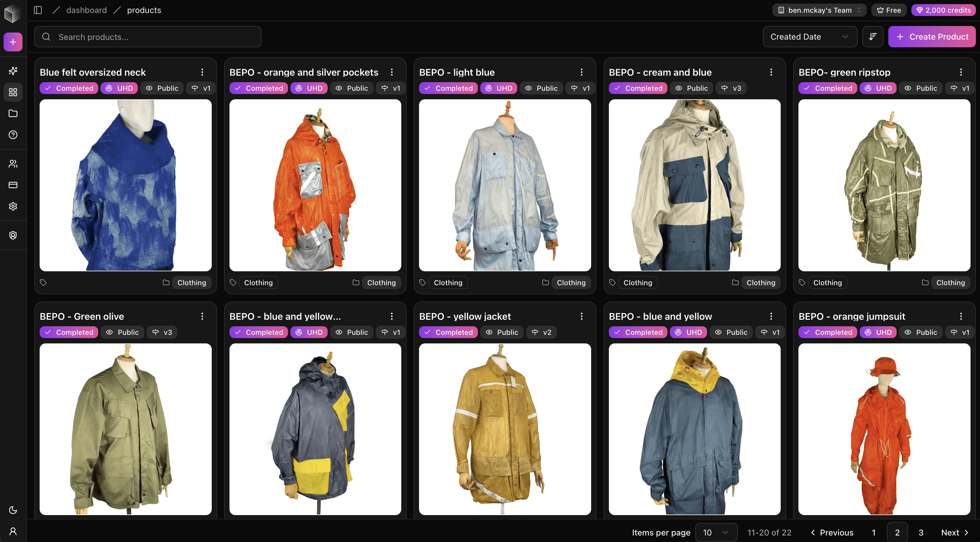980x542 pixels.
Task: Select the products grid view icon
Action: [13, 92]
